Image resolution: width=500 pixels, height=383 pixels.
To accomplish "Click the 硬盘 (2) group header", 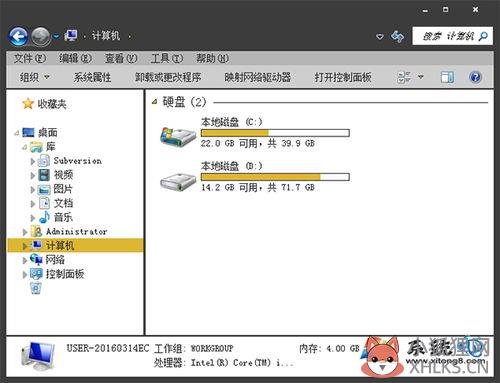I will pyautogui.click(x=184, y=102).
